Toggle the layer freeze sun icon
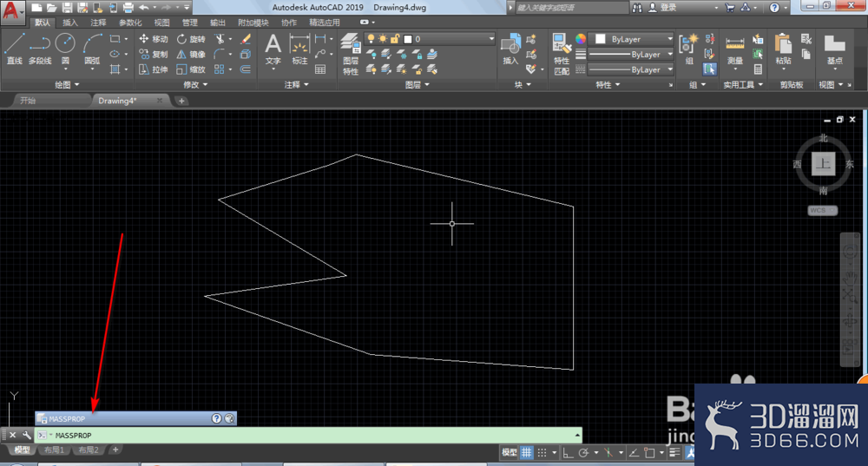The image size is (868, 466). click(x=383, y=39)
